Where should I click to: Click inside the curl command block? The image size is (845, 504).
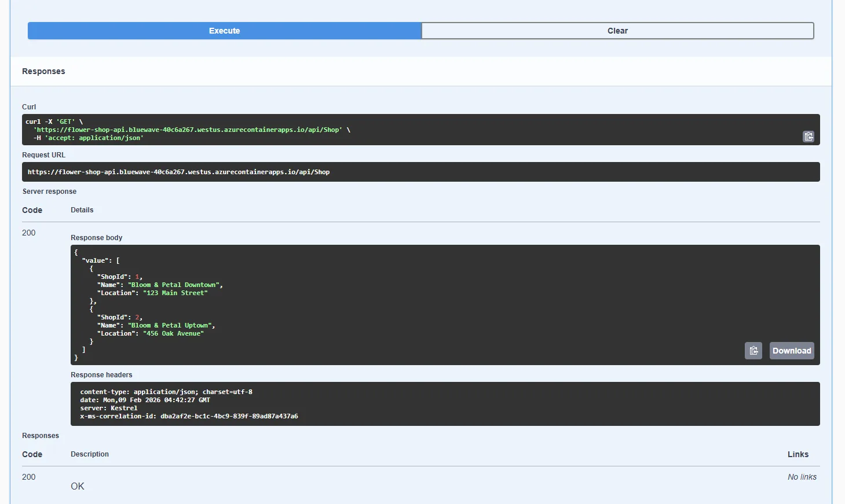click(x=191, y=130)
